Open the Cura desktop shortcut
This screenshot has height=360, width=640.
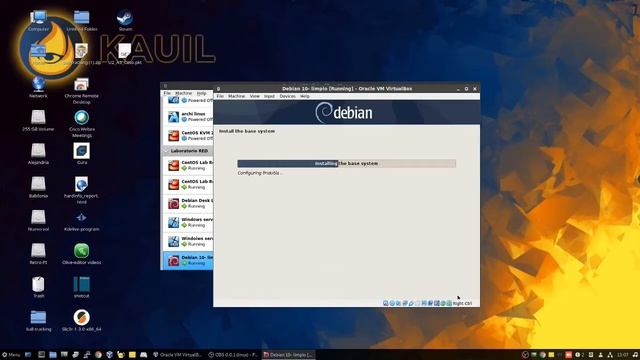pyautogui.click(x=82, y=154)
